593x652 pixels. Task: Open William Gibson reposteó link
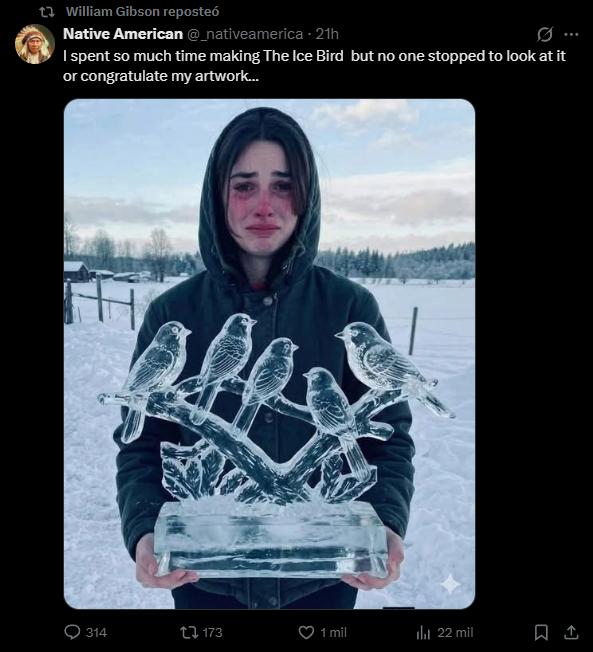142,11
